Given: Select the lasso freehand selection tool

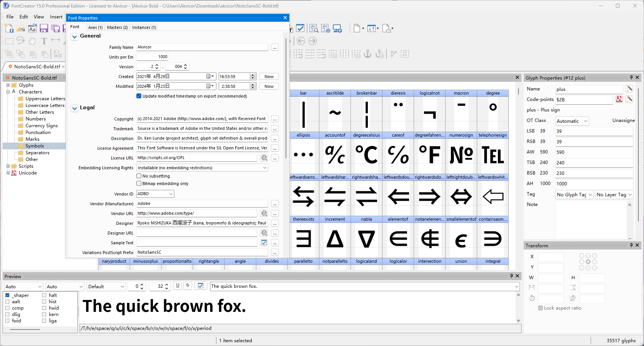Looking at the screenshot, I should click(21, 41).
